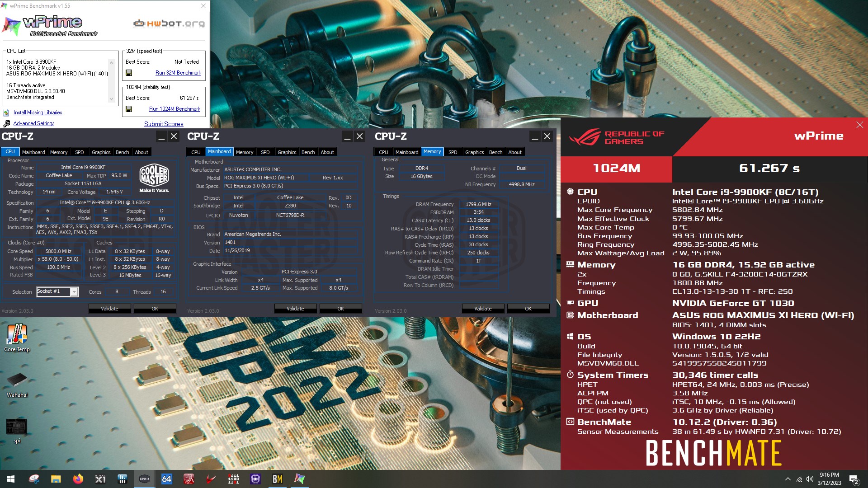The image size is (868, 488).
Task: Click the hwbot.org logo in wPrime
Action: point(169,23)
